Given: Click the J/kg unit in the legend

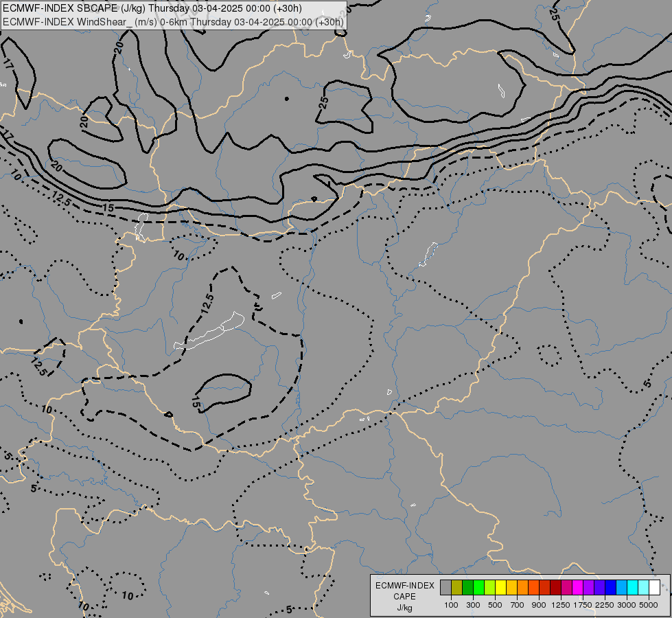Looking at the screenshot, I should pyautogui.click(x=404, y=608).
